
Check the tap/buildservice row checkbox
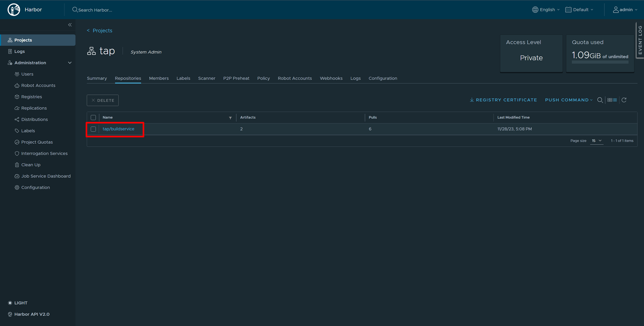click(x=93, y=129)
